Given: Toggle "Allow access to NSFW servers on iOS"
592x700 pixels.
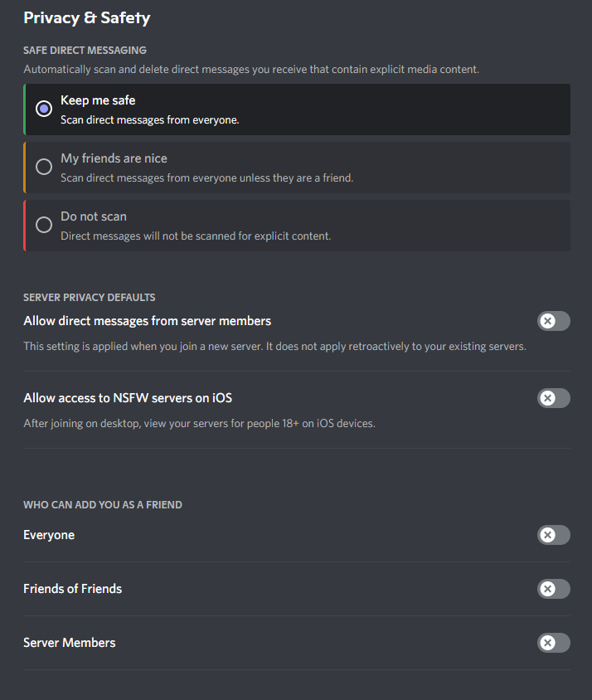Looking at the screenshot, I should [553, 398].
